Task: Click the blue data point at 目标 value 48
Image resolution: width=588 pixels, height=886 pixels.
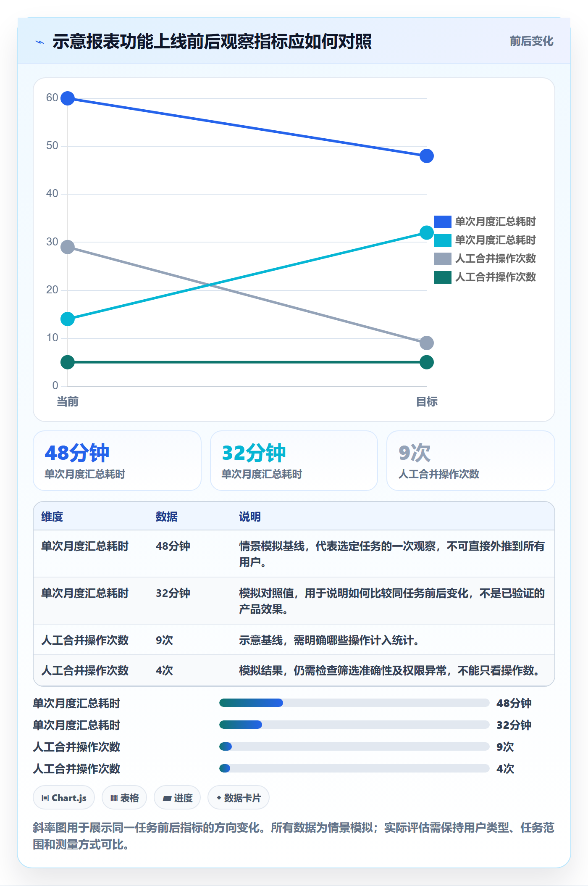Action: (427, 156)
